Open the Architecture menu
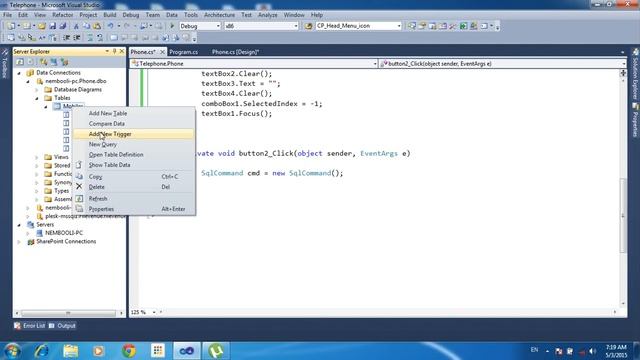640x360 pixels. (219, 15)
